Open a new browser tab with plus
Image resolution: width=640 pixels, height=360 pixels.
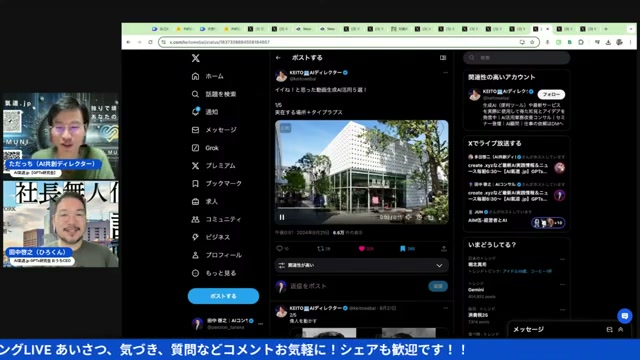click(x=606, y=29)
